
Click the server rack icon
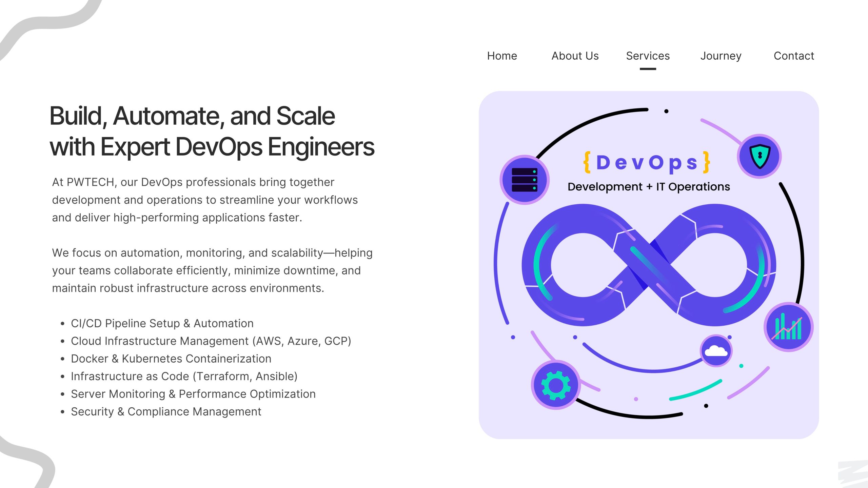pos(524,180)
